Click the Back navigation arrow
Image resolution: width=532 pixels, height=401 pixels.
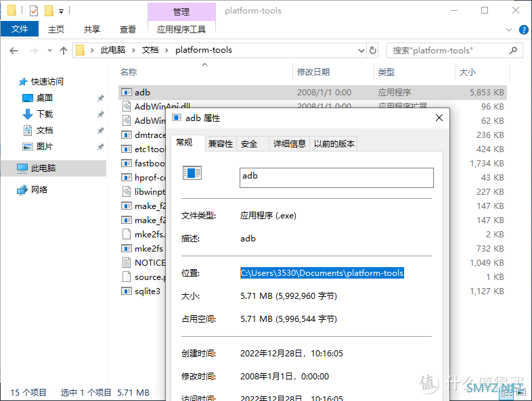(14, 51)
